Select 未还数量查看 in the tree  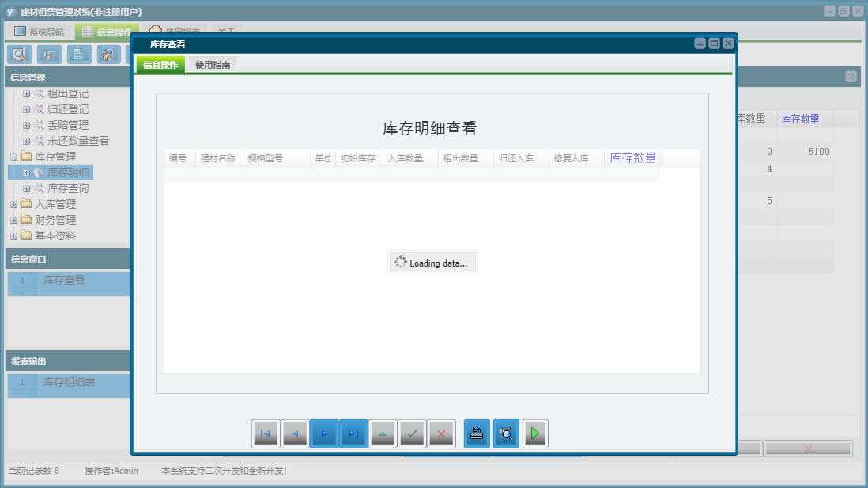(78, 141)
